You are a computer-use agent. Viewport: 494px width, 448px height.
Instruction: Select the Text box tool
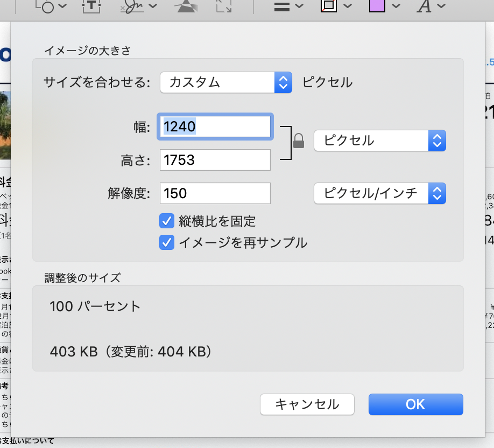click(x=91, y=6)
